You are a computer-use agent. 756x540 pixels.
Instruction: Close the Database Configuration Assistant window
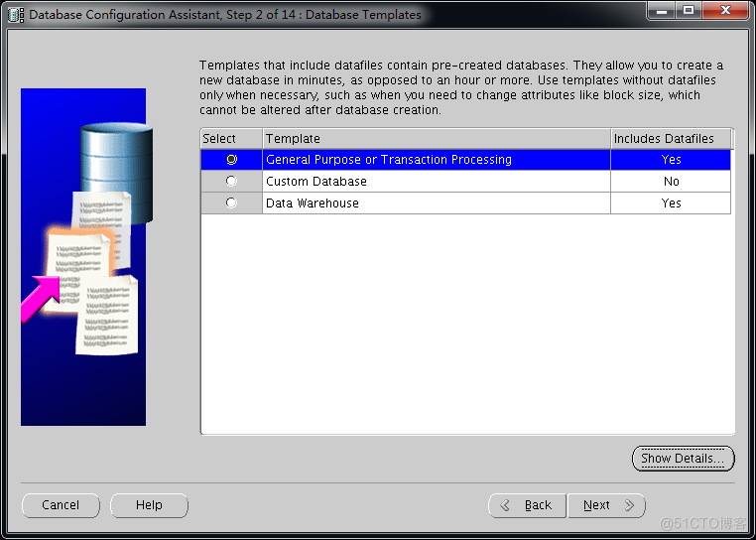pyautogui.click(x=725, y=10)
